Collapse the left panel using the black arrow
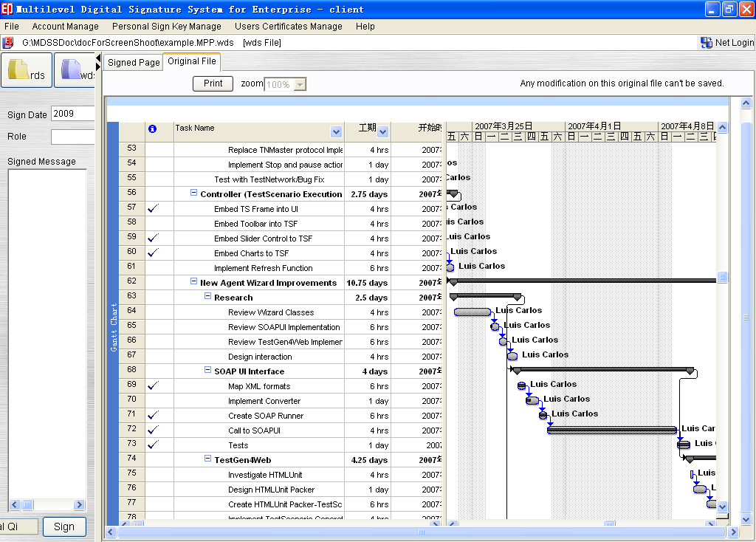The width and height of the screenshot is (756, 542). (x=98, y=59)
